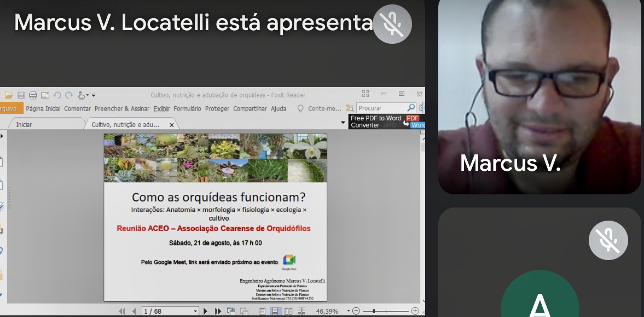Select participant A's avatar tile
644x317 pixels.
point(539,262)
